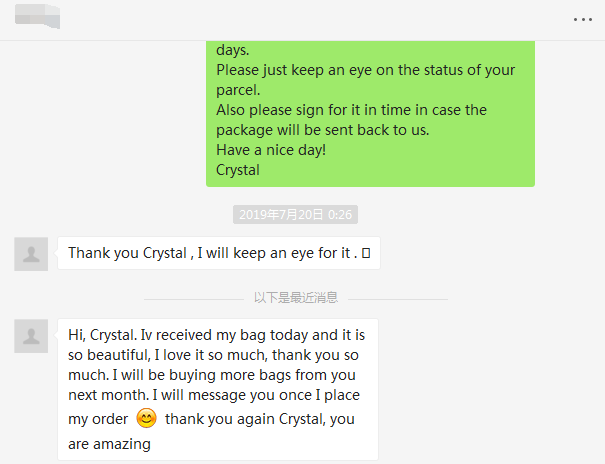Screen dimensions: 605x464
Task: Click 'next month. I will message you' line
Action: click(210, 397)
